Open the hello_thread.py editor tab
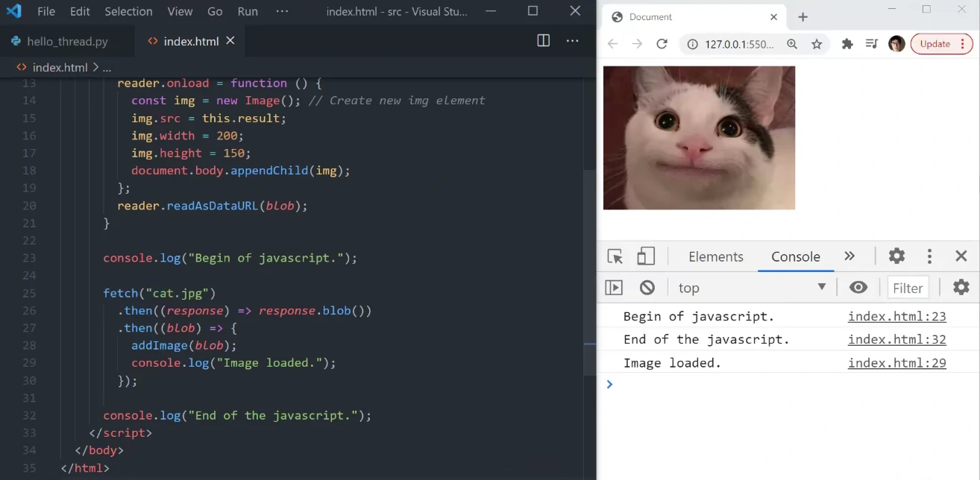Viewport: 980px width, 480px height. tap(67, 41)
